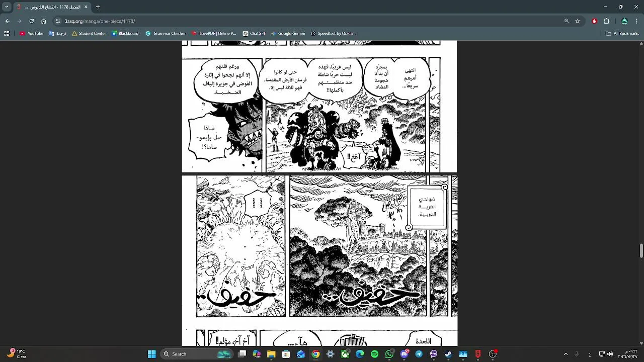The width and height of the screenshot is (644, 362).
Task: Open the weather widget showing 19°C Clear
Action: pos(17,354)
